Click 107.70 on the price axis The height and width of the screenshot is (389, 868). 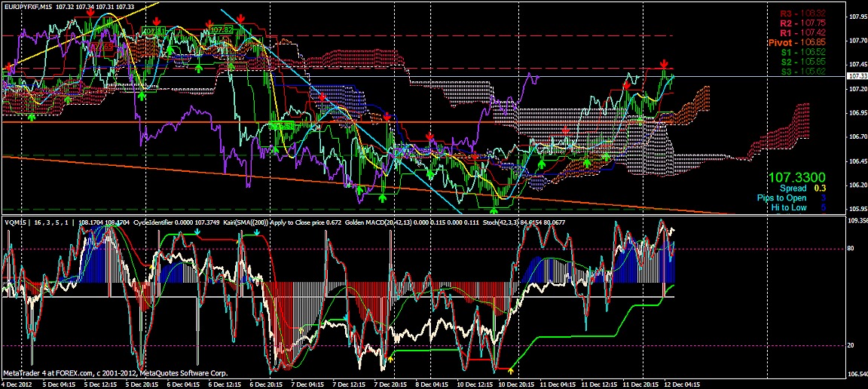pyautogui.click(x=857, y=41)
